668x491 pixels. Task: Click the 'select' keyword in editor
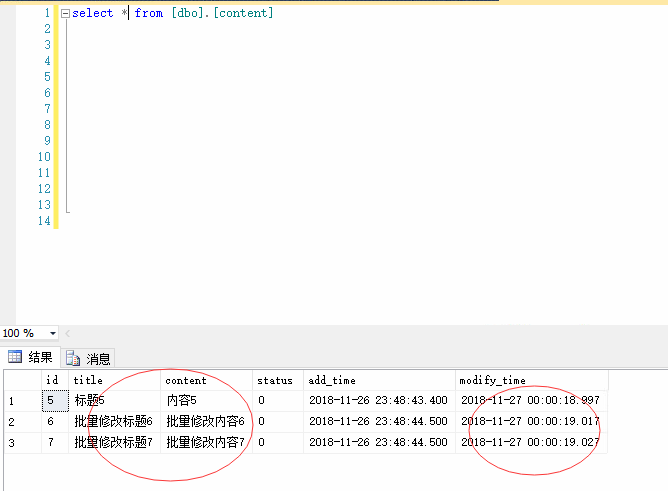coord(92,13)
